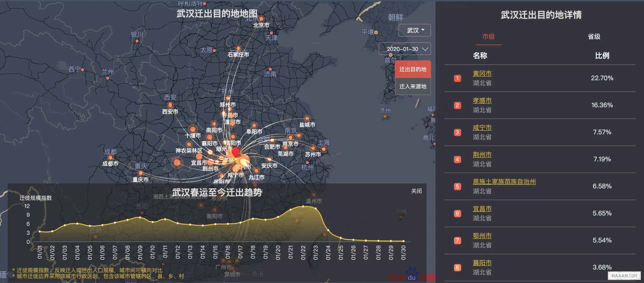The height and width of the screenshot is (283, 644).
Task: Click the rank 4 badge
Action: point(457,159)
